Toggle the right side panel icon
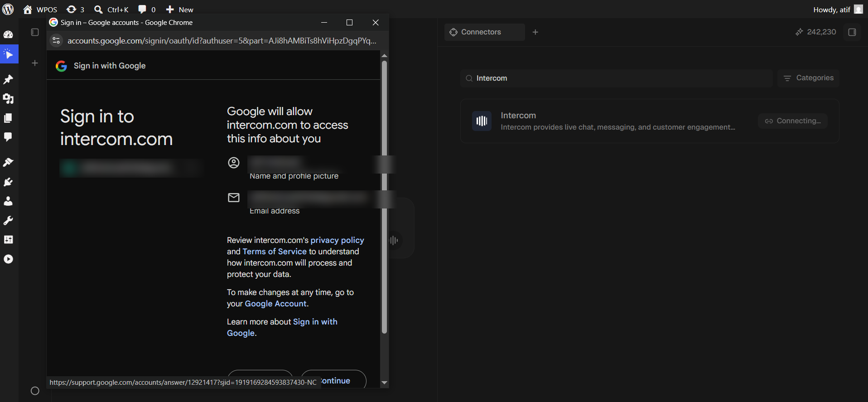 (x=852, y=32)
